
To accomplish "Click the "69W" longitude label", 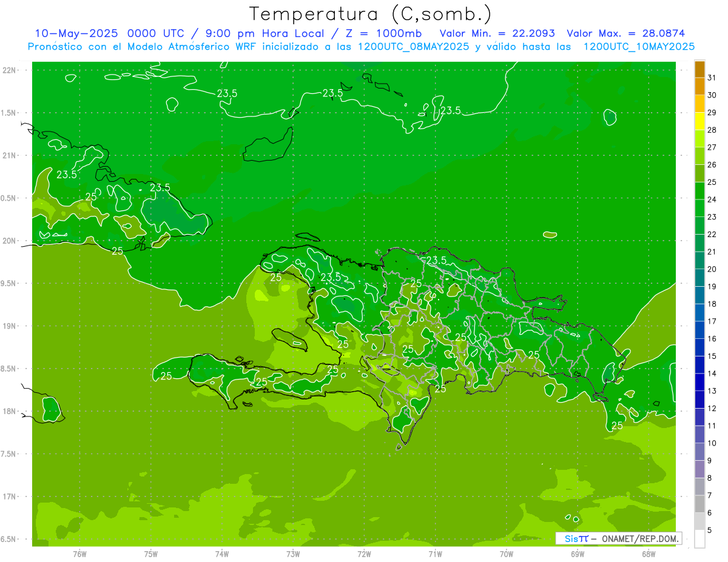I will [578, 554].
